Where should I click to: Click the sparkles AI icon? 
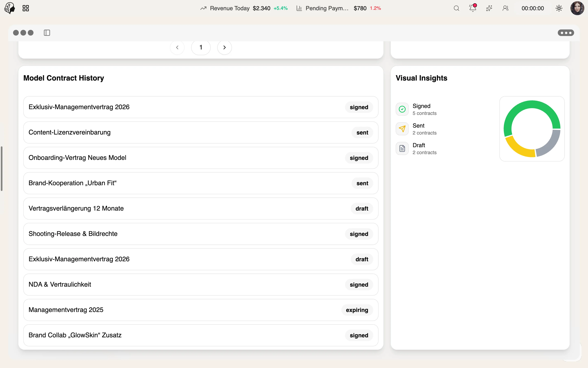(x=489, y=8)
